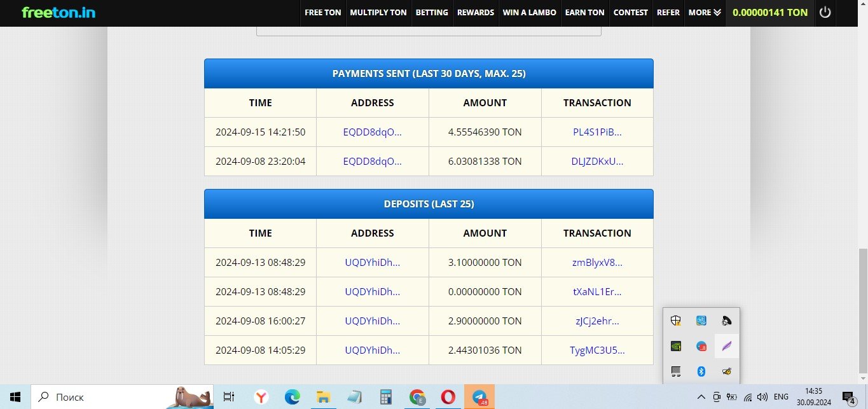Open NVIDIA icon in tray popup
This screenshot has width=868, height=409.
click(x=677, y=347)
